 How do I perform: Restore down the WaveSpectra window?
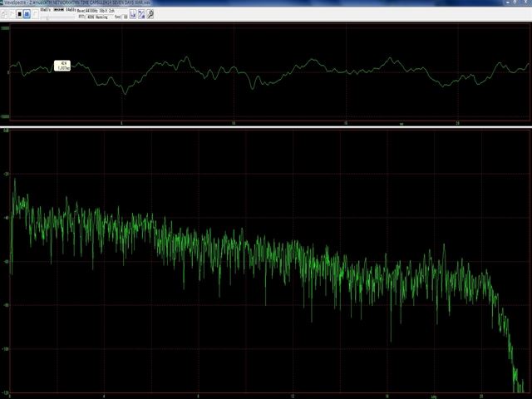515,2
